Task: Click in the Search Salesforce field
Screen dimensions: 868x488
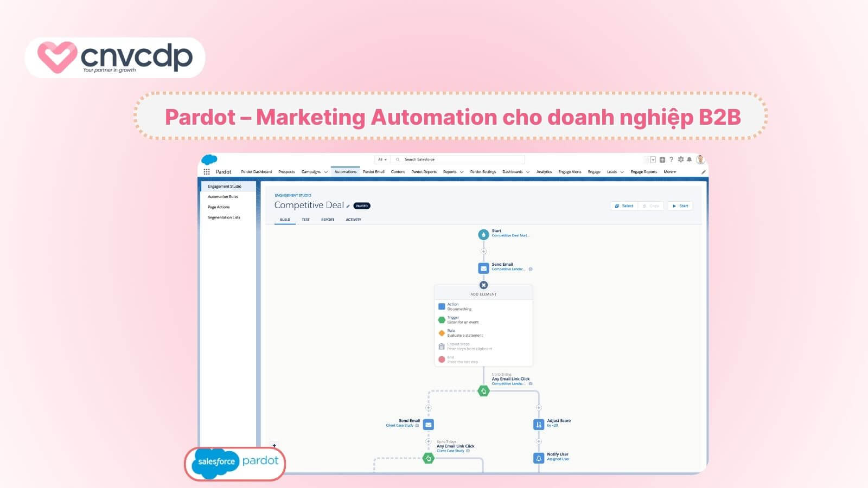Action: pyautogui.click(x=458, y=159)
